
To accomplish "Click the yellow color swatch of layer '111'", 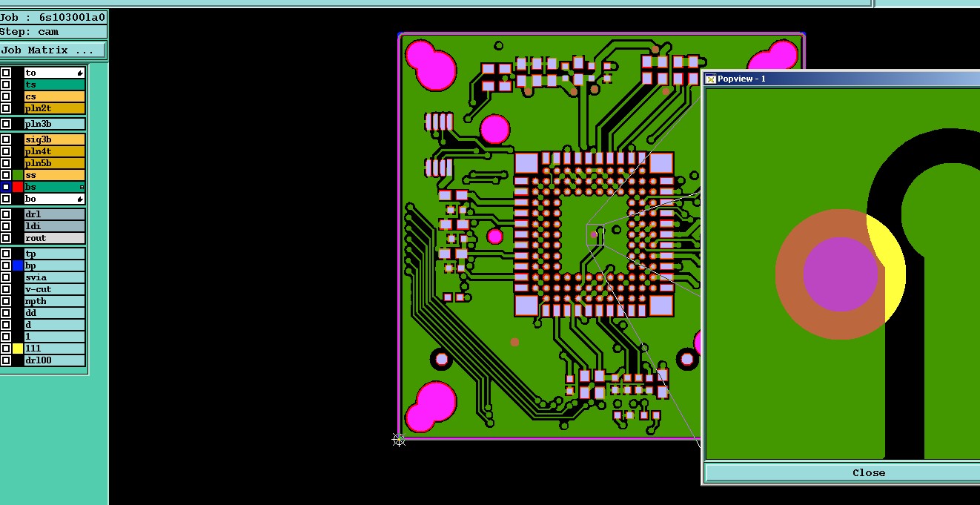I will (18, 349).
